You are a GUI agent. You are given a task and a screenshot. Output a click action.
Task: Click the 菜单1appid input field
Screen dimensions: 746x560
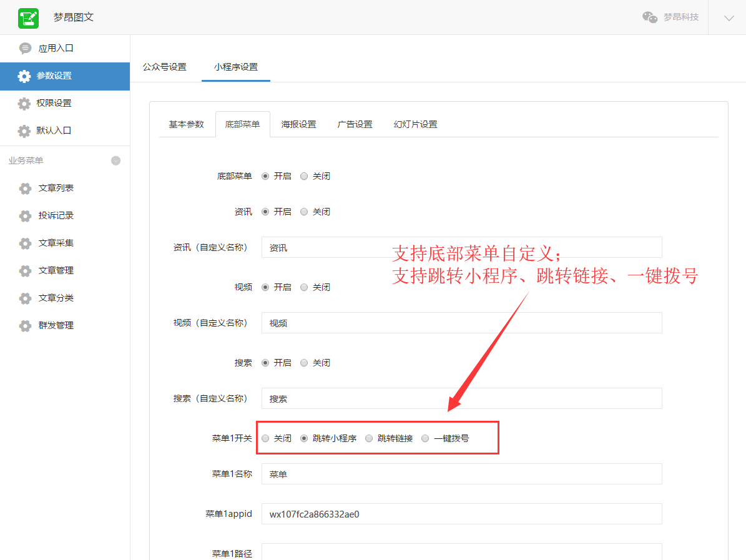(461, 514)
